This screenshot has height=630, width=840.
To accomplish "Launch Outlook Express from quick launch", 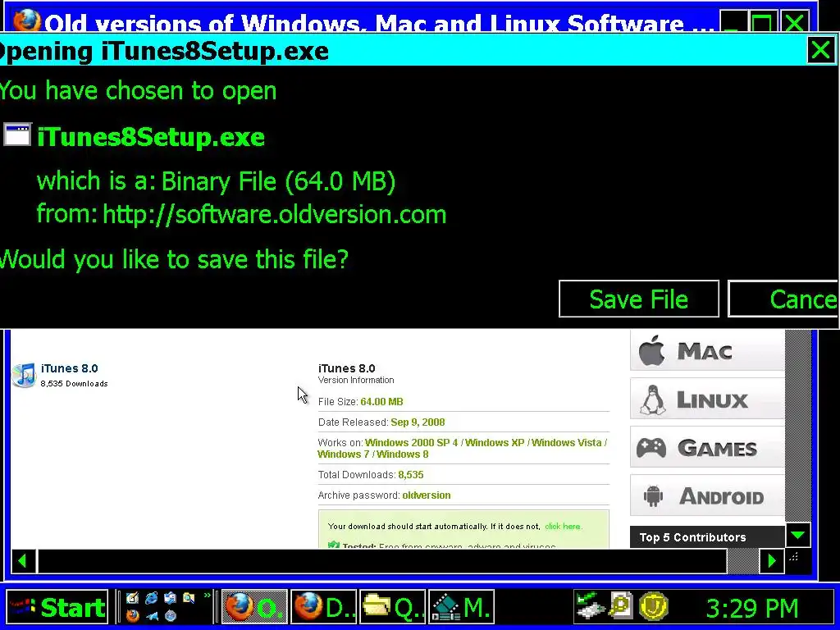I will (171, 598).
